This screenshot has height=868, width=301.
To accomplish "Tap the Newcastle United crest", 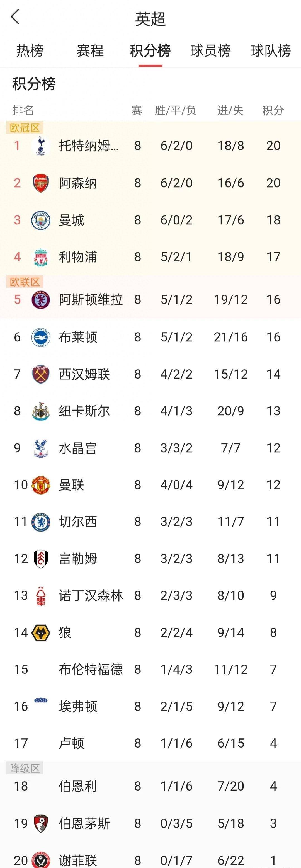I will tap(41, 411).
